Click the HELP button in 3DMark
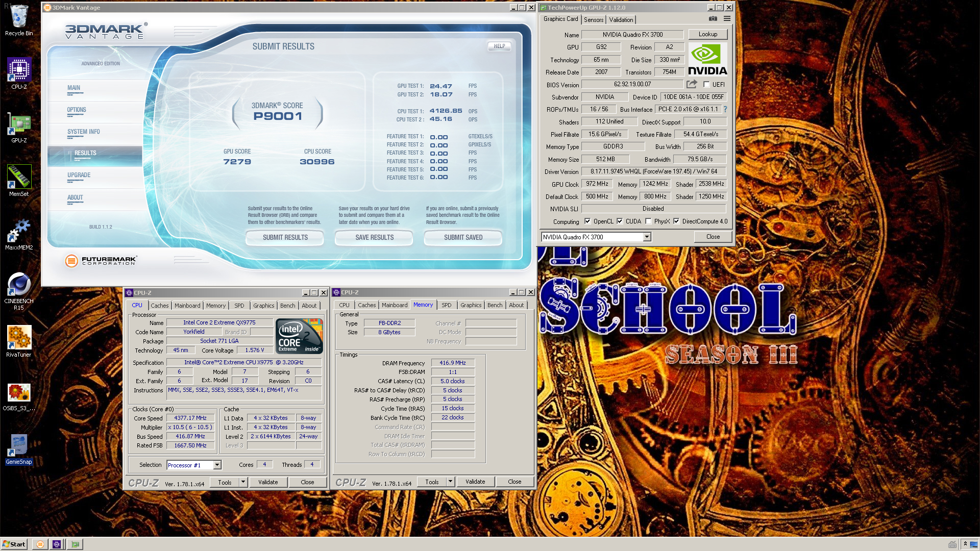This screenshot has height=551, width=980. click(x=499, y=46)
